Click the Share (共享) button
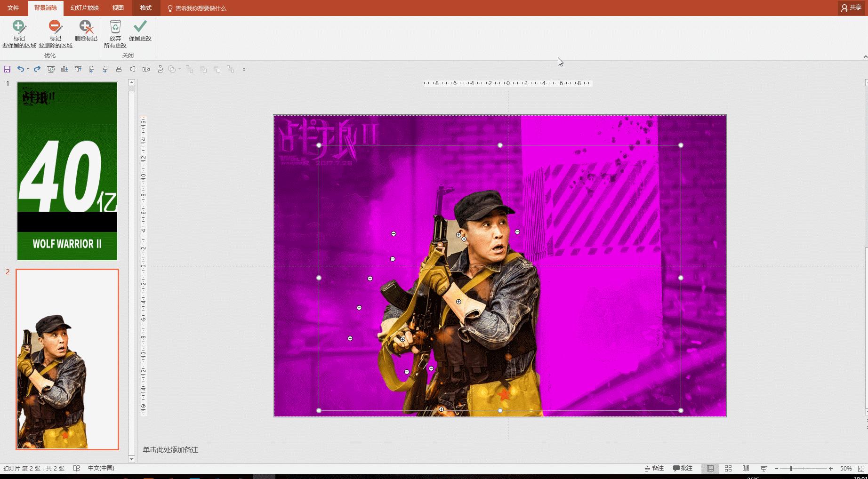868x479 pixels. [852, 8]
